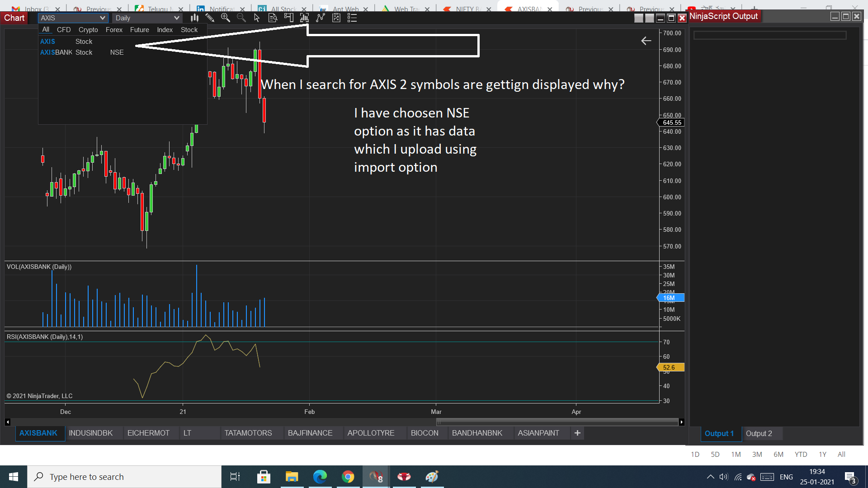Filter instrument list by Stock
The width and height of the screenshot is (868, 488).
(189, 30)
